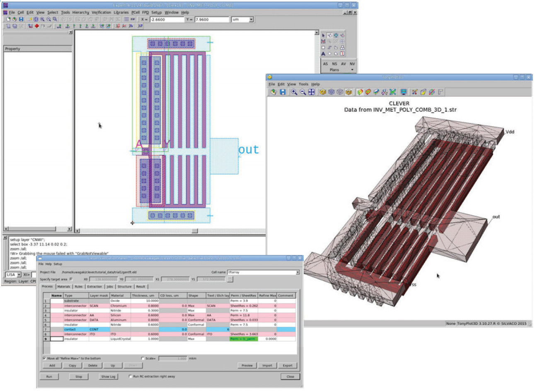Click the save icon in TonyPlot 3D toolbar
Viewport: 535px width, 392px height.
click(283, 92)
